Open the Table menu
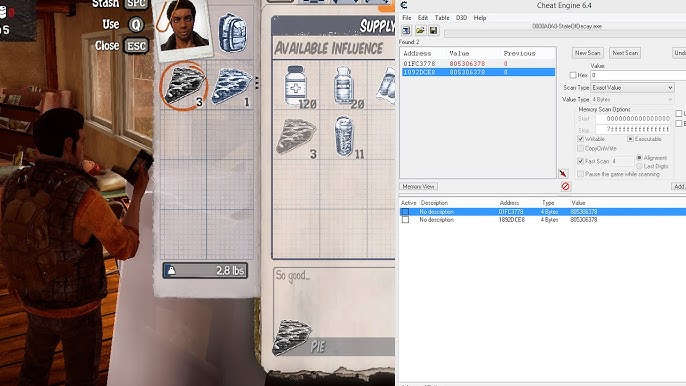Viewport: 686px width, 386px height. (x=442, y=18)
